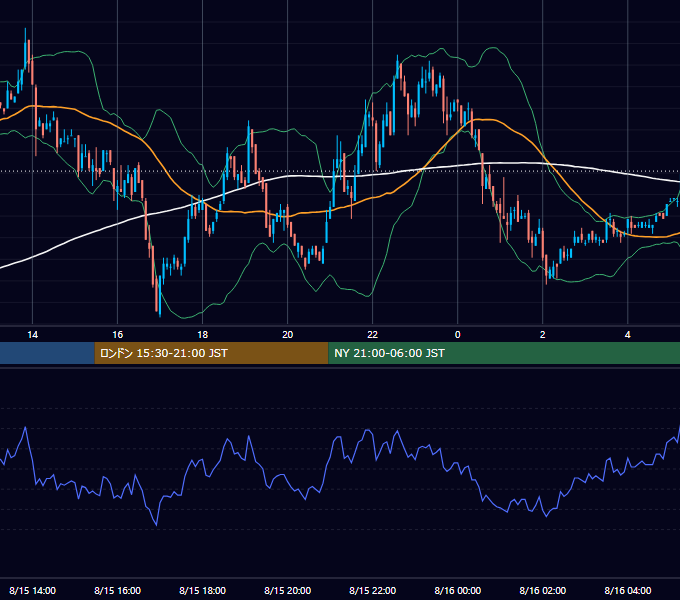Click the upper axis label 4
This screenshot has width=680, height=600.
(x=628, y=335)
